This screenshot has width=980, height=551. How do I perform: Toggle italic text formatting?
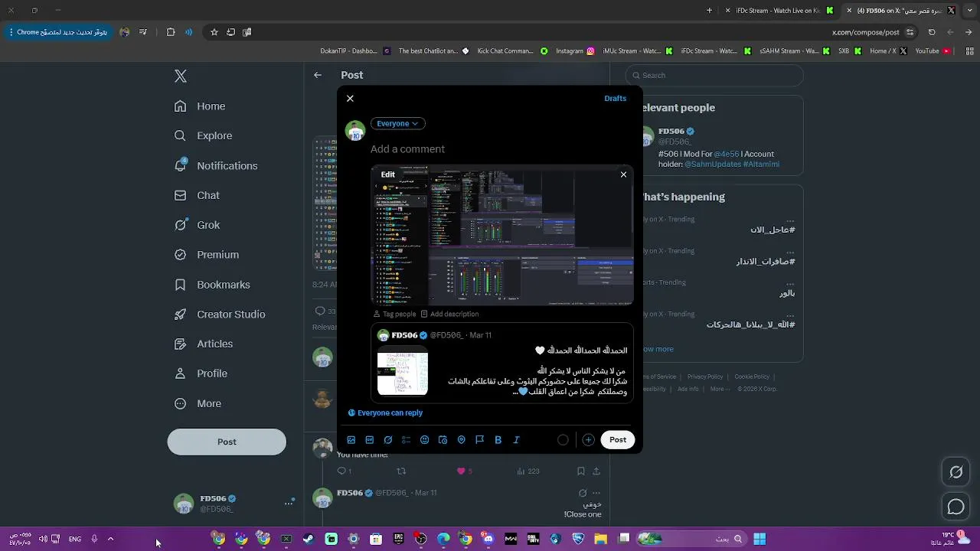click(x=517, y=440)
